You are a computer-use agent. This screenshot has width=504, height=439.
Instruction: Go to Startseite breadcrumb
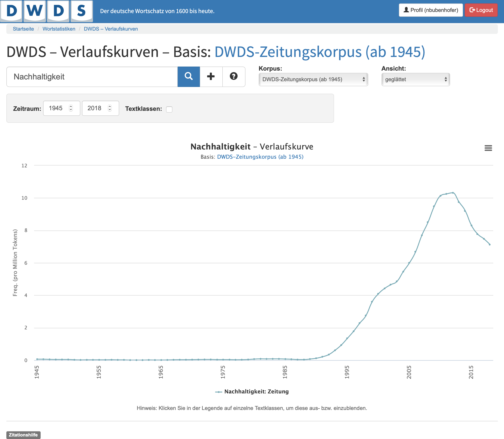pos(23,29)
